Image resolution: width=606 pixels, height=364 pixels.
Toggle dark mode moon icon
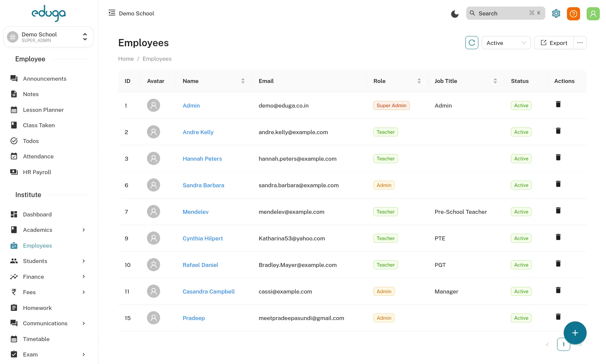click(x=454, y=14)
